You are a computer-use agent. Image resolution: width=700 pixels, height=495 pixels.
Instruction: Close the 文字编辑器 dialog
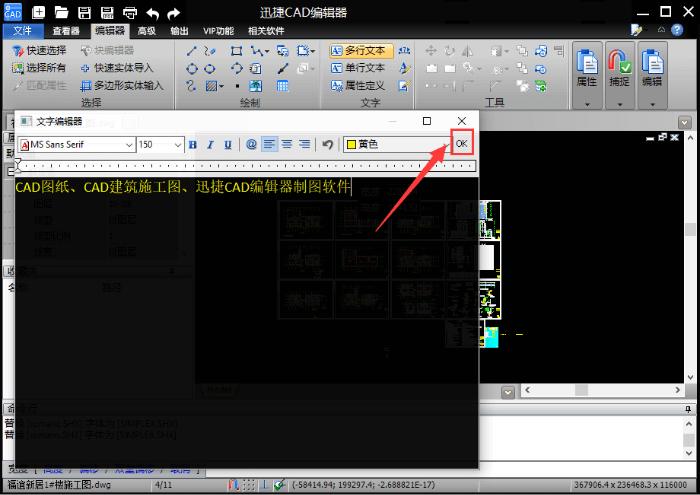pyautogui.click(x=462, y=121)
